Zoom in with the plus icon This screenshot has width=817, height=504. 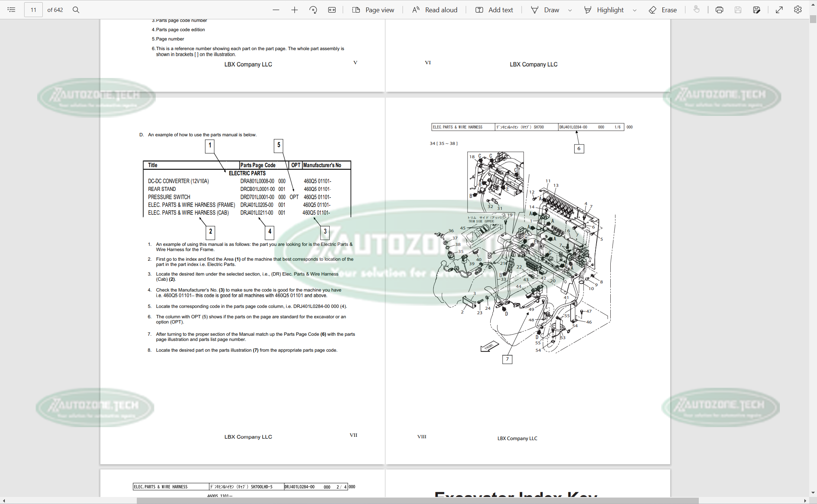[x=294, y=10]
